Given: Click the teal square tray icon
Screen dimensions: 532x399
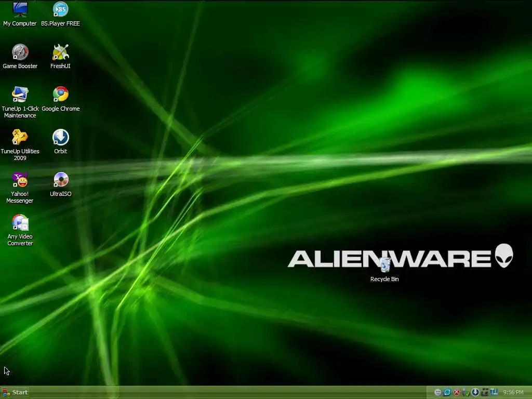Looking at the screenshot, I should click(447, 392).
